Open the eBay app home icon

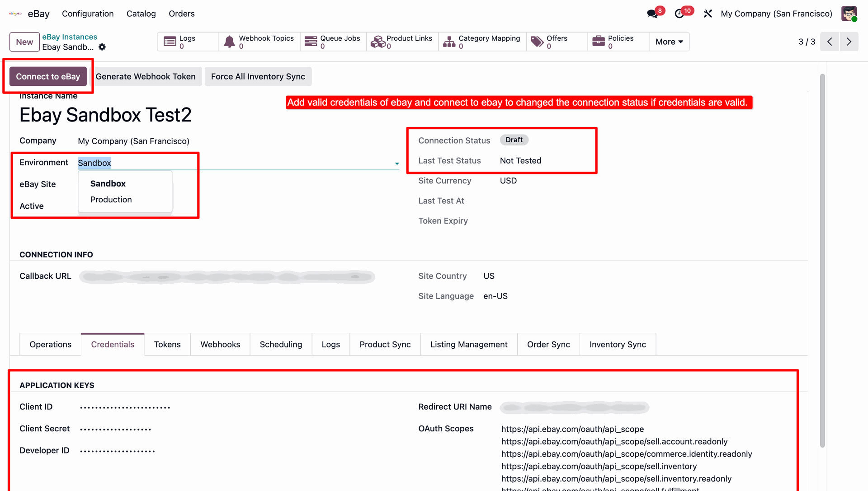(15, 14)
